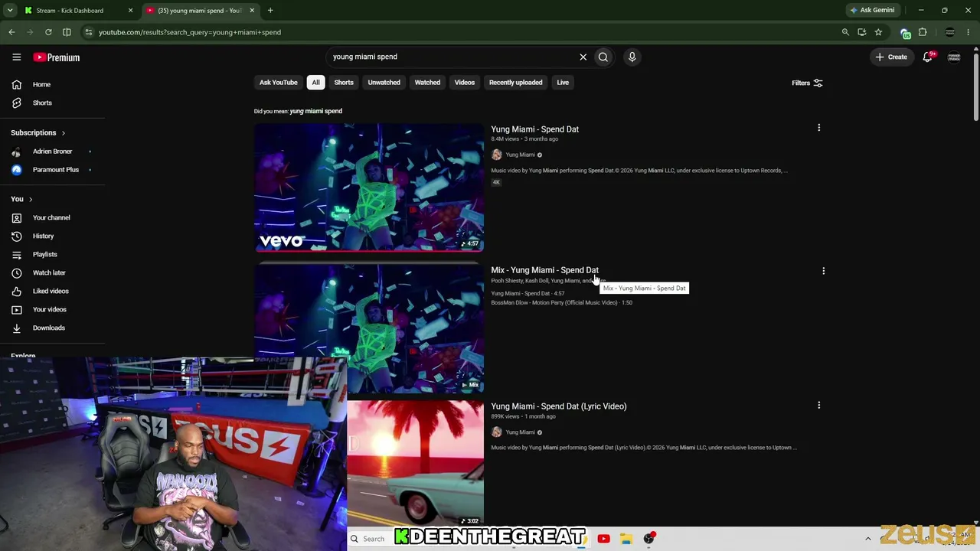
Task: Open Shorts in the sidebar
Action: pos(42,103)
